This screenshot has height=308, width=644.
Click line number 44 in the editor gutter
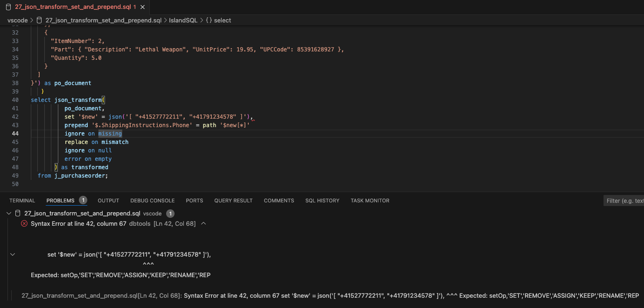coord(15,133)
